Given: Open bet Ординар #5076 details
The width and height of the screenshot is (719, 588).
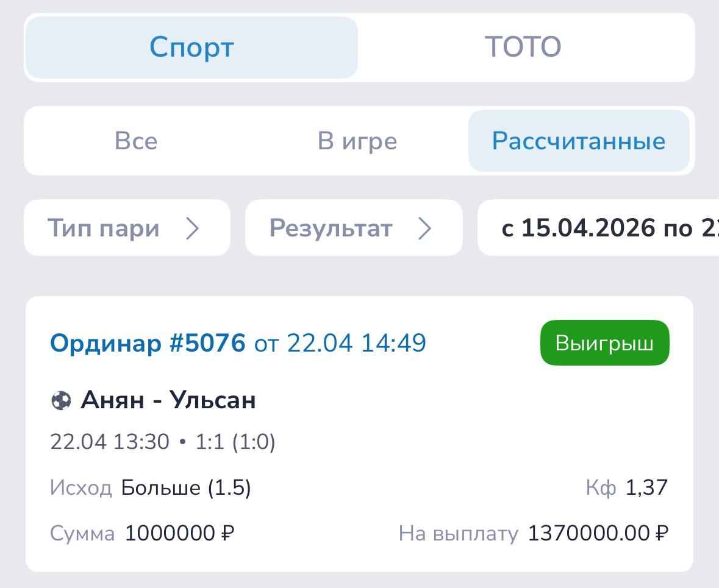Looking at the screenshot, I should point(148,344).
